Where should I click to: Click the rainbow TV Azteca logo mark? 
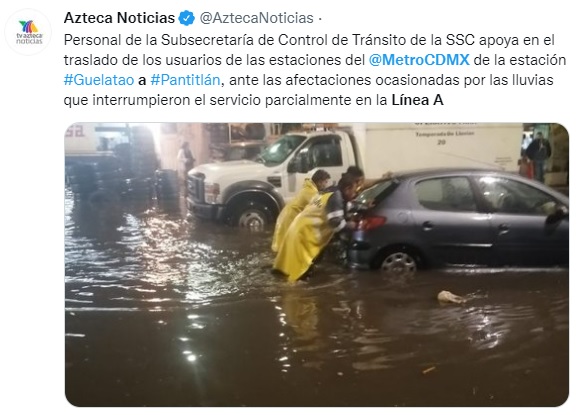pyautogui.click(x=28, y=26)
